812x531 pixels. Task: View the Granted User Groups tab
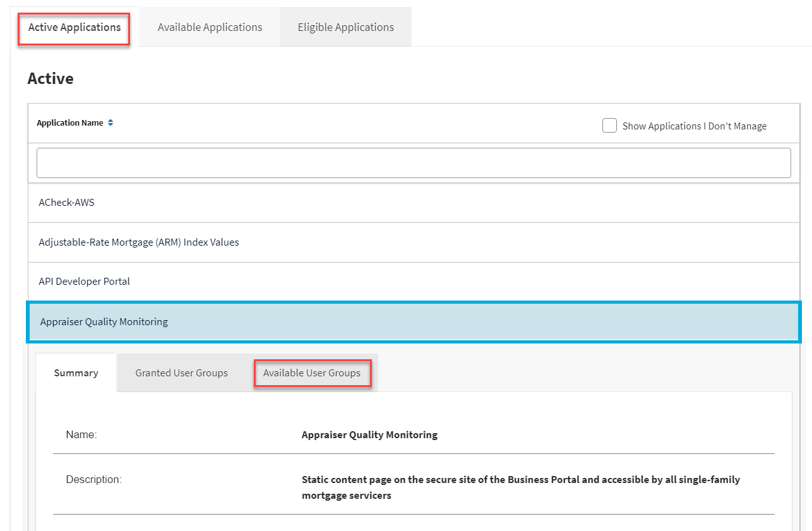tap(181, 373)
